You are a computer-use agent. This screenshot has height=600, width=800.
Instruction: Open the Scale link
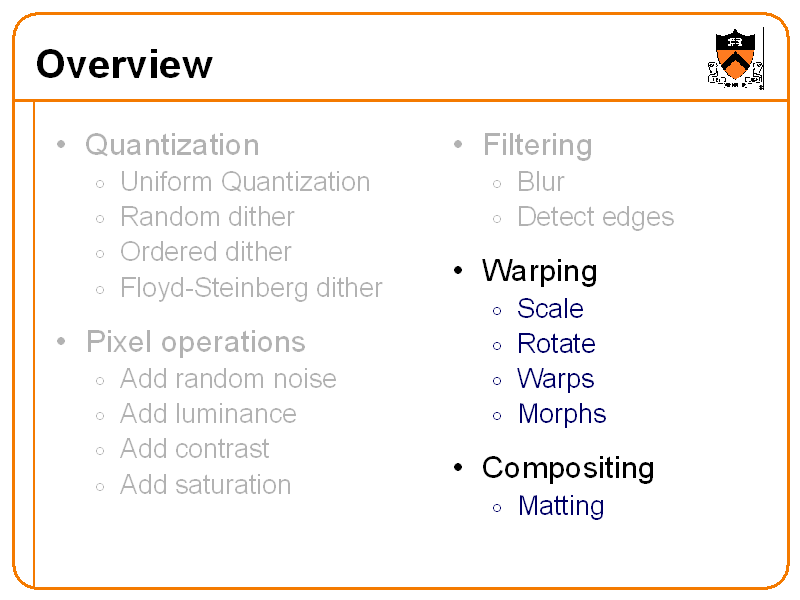(x=551, y=309)
